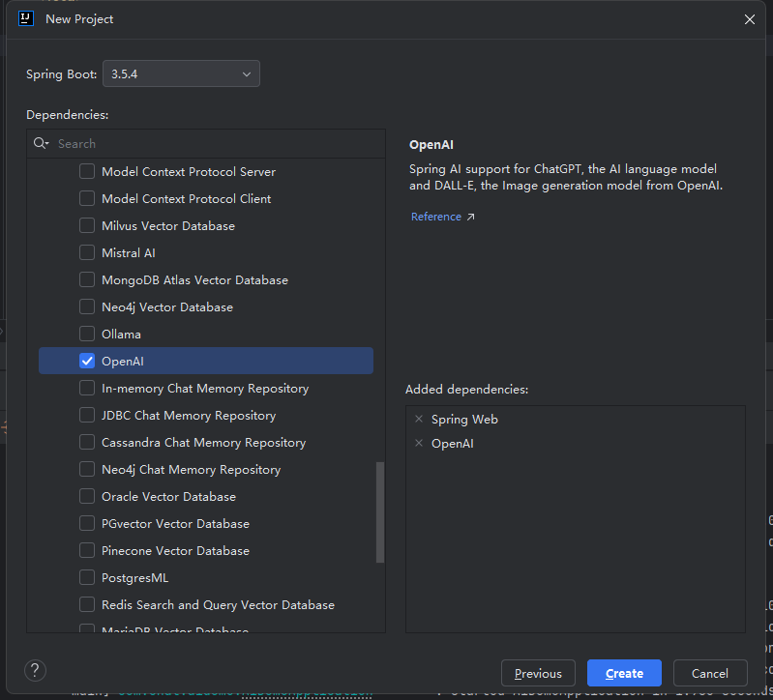Check PGvector Vector Database
This screenshot has width=773, height=700.
coord(87,524)
